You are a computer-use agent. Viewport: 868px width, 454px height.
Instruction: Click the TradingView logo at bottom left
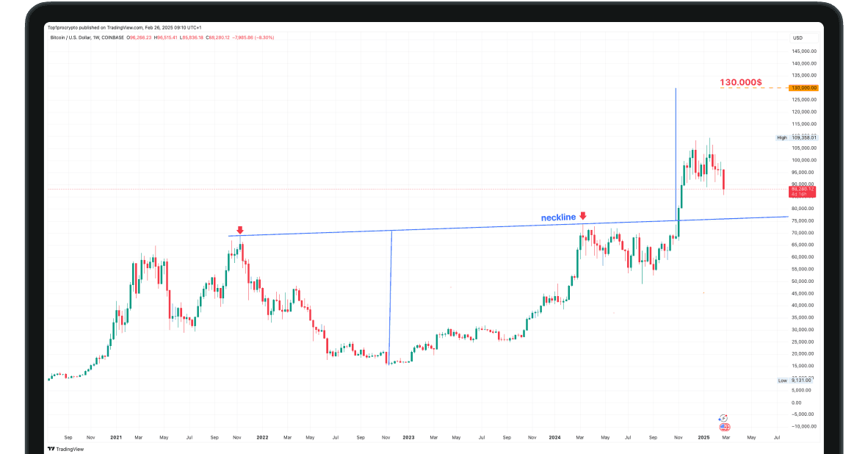point(65,449)
